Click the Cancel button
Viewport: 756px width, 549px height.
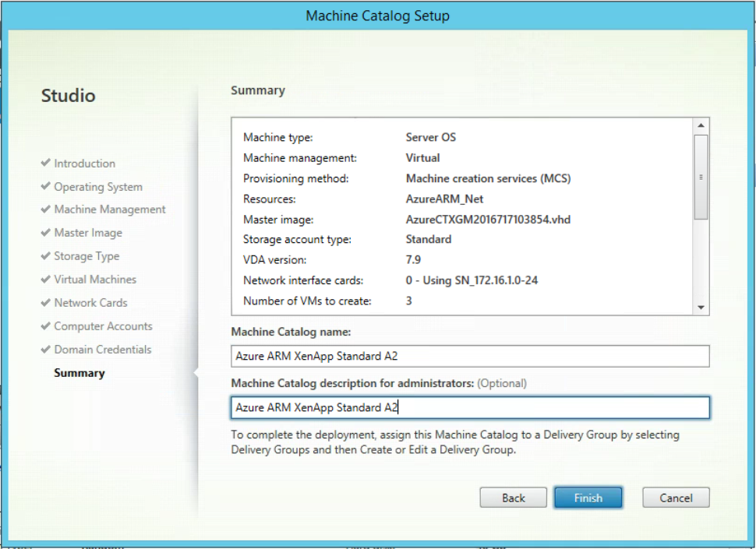676,498
